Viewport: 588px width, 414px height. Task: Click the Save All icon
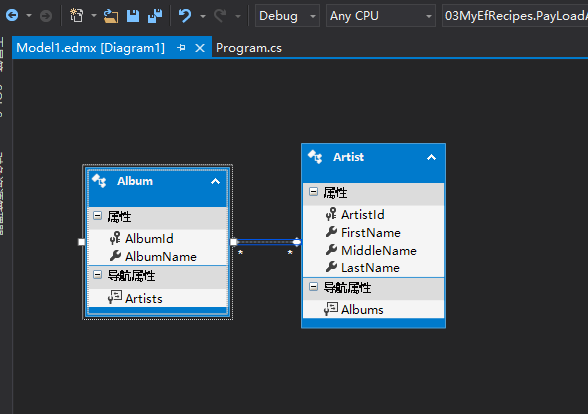click(155, 16)
